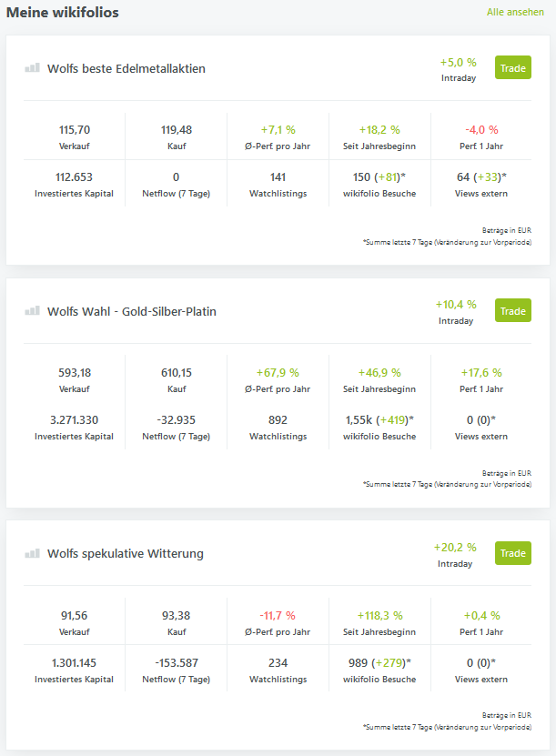Click the +118,3 % Seit Jahresbeginn value
Viewport: 556px width, 756px height.
[x=379, y=615]
